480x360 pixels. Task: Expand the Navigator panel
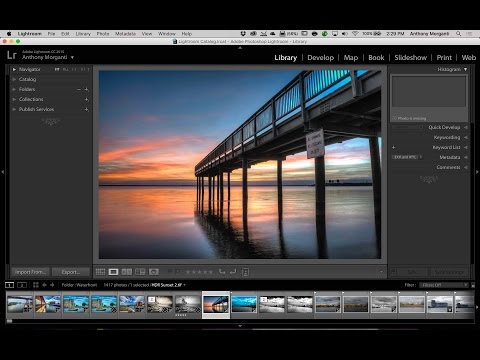point(14,69)
